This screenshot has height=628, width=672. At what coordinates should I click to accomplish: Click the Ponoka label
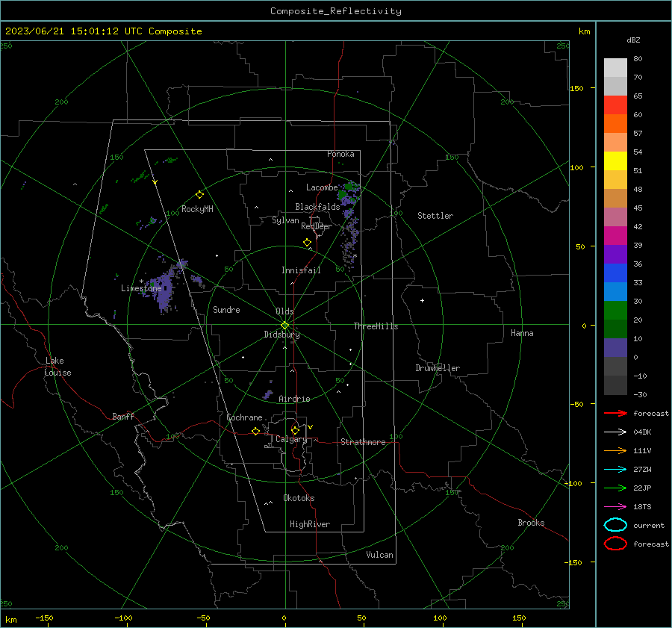(340, 154)
